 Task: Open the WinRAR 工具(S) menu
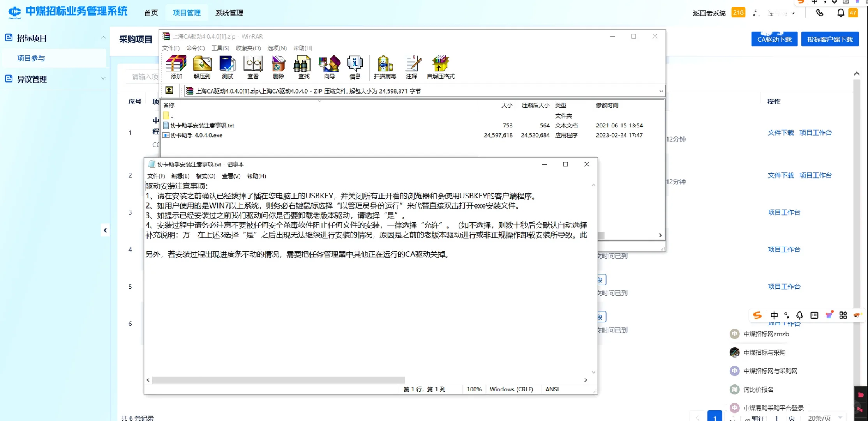point(220,48)
